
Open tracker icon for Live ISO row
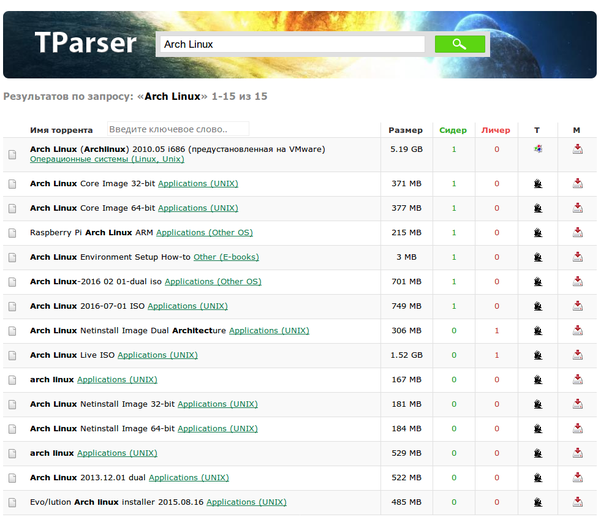click(x=538, y=355)
